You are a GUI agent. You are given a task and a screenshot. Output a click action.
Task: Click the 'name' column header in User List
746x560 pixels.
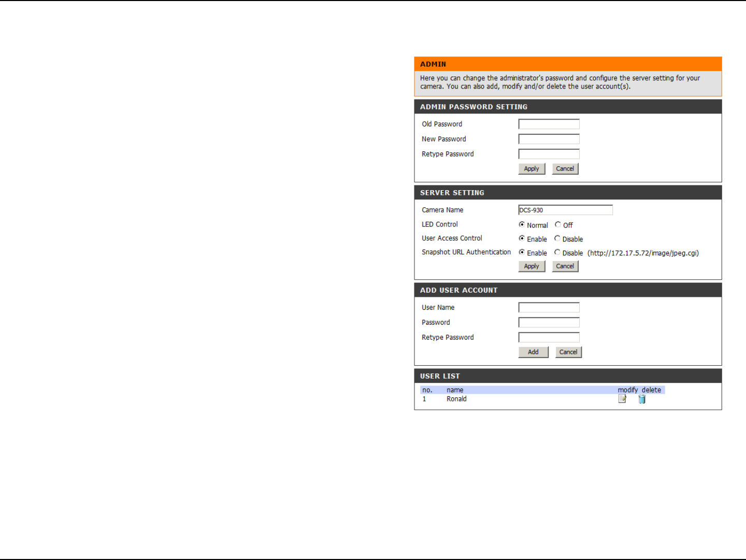(455, 390)
